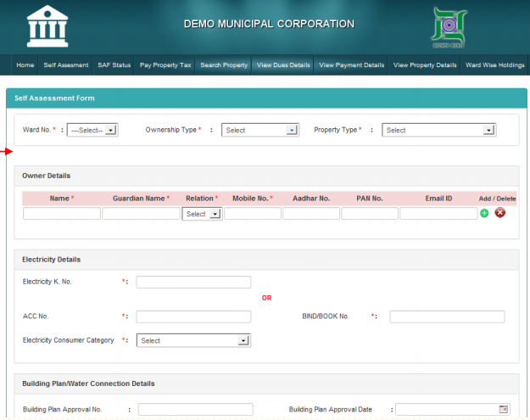The image size is (530, 420).
Task: Navigate to Pay Property Tax
Action: pos(166,65)
